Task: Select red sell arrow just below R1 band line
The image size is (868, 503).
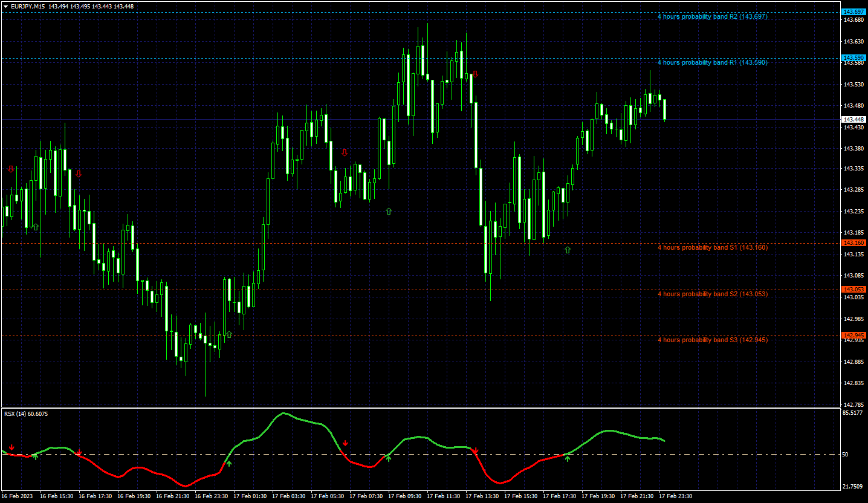Action: point(475,74)
